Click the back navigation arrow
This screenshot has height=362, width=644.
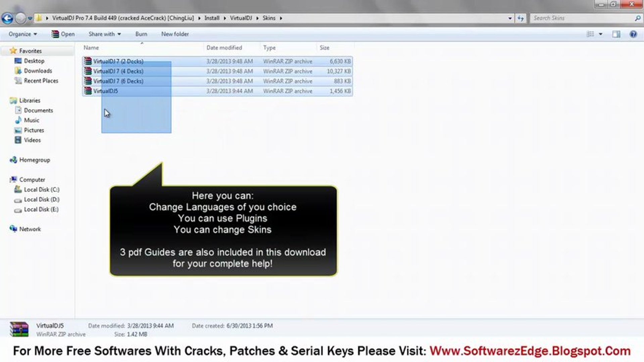[7, 18]
